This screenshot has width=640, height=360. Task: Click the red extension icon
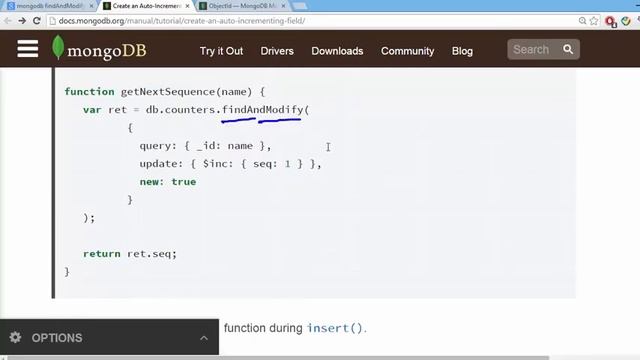[x=611, y=21]
